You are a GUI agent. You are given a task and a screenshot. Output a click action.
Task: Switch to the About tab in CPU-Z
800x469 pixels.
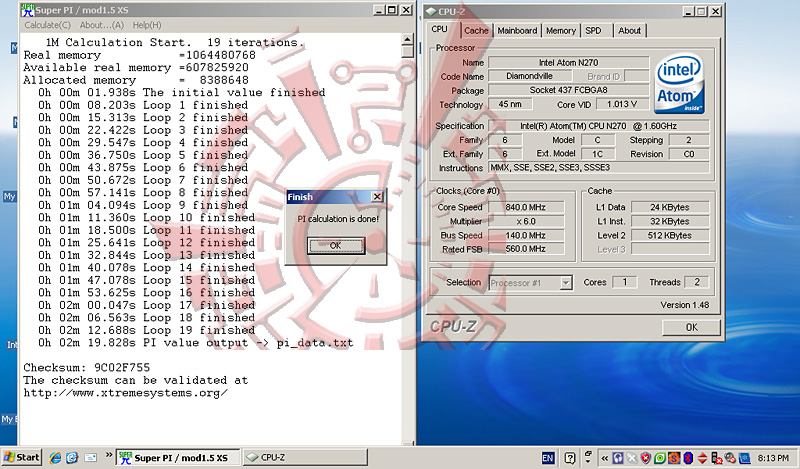pos(630,31)
